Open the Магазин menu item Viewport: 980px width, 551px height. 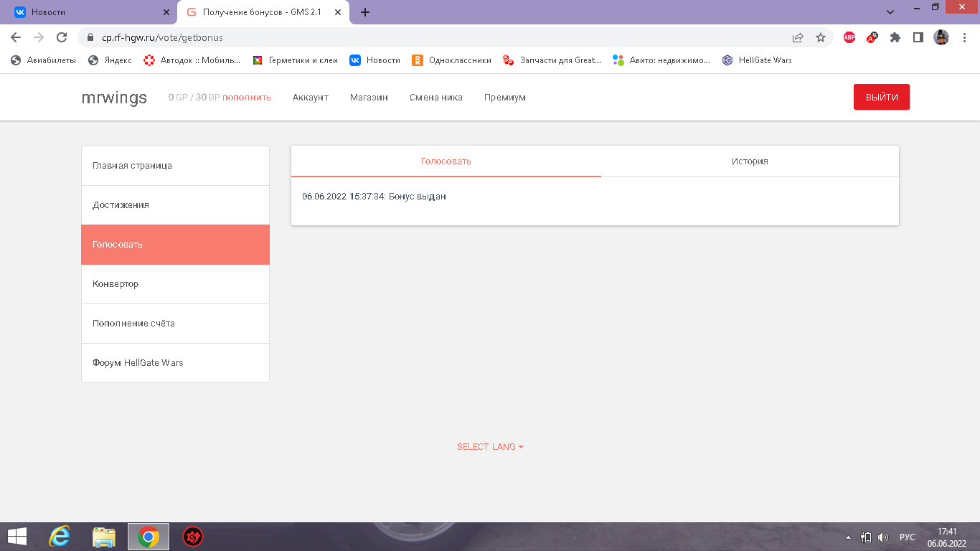click(x=369, y=98)
